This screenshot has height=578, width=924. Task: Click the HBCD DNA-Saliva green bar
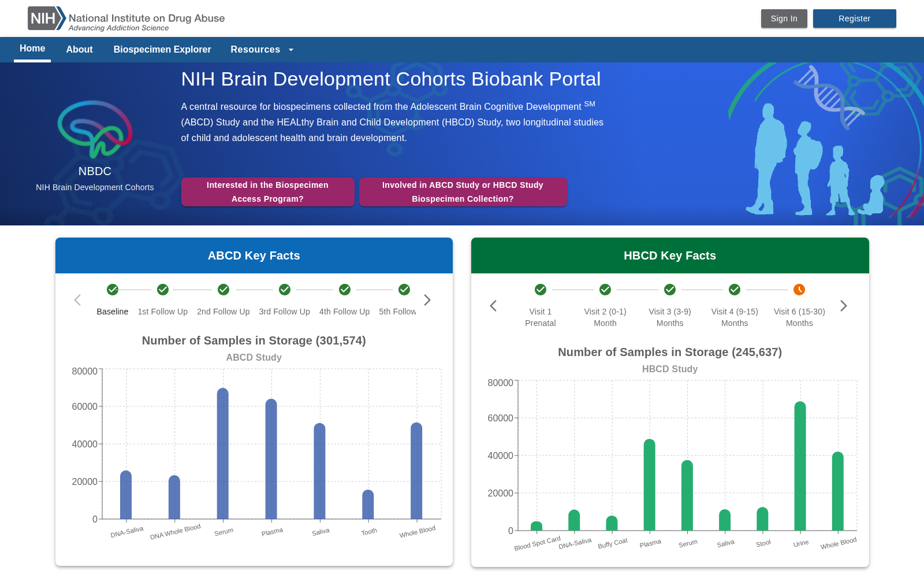[x=574, y=520]
